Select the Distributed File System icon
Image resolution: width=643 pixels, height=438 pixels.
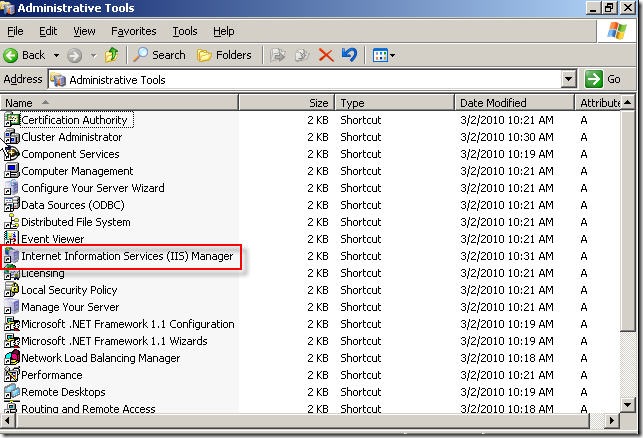click(x=11, y=222)
